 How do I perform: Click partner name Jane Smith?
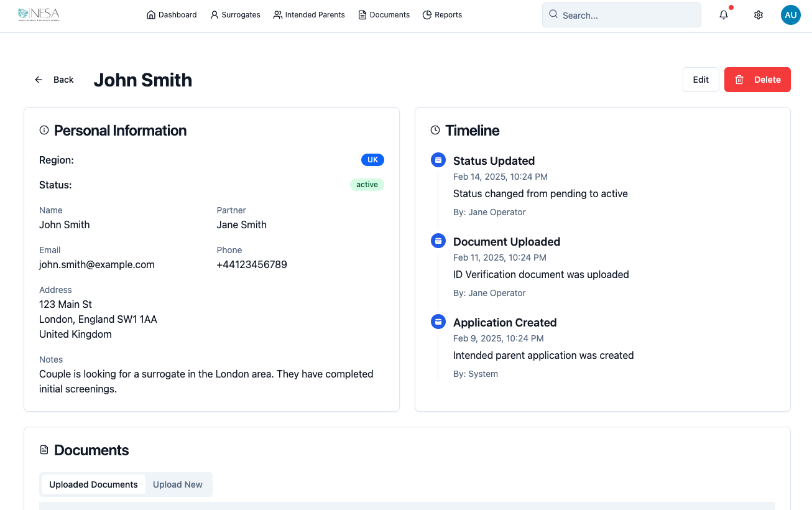tap(241, 225)
